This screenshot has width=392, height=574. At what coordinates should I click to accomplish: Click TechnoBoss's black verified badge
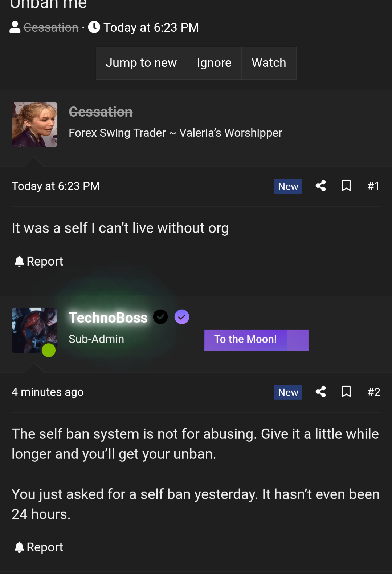pos(160,317)
